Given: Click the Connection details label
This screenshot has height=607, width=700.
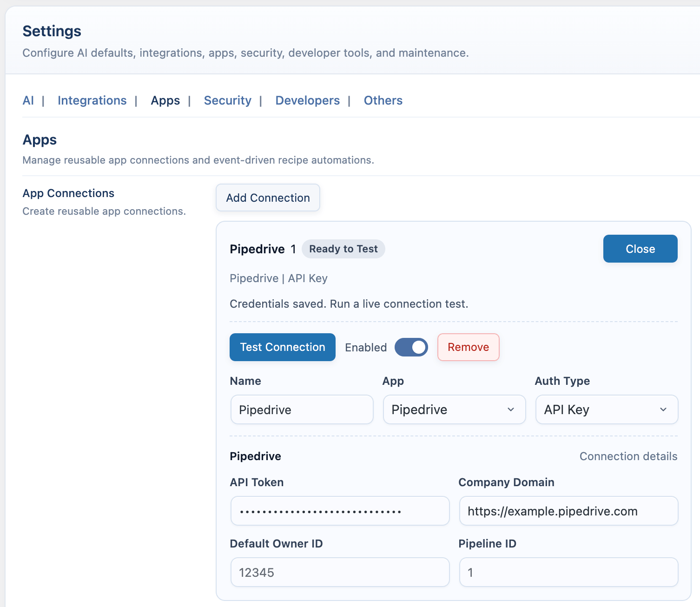Looking at the screenshot, I should [x=628, y=456].
